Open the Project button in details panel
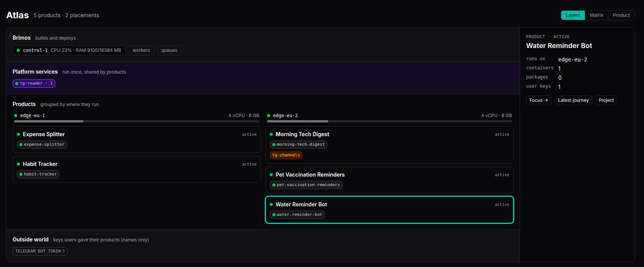 tap(606, 100)
